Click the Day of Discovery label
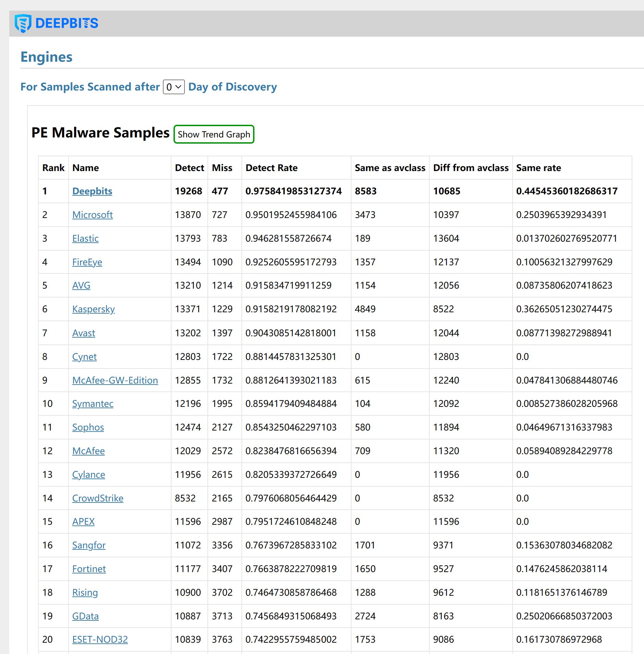This screenshot has height=654, width=644. (x=232, y=87)
